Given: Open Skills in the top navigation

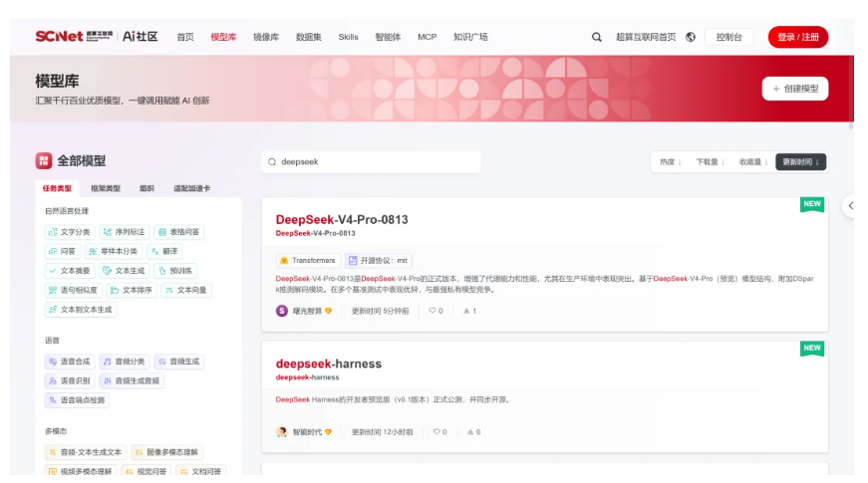Looking at the screenshot, I should tap(348, 37).
